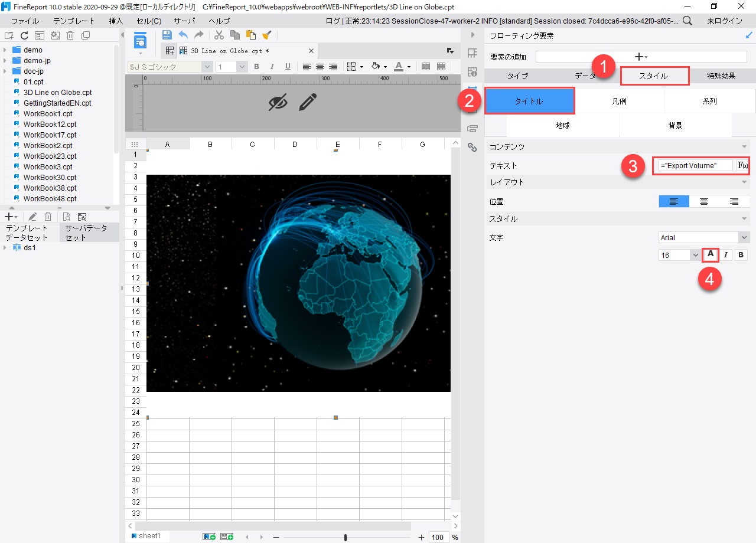This screenshot has width=756, height=543.
Task: Toggle bold B for title font style
Action: [x=742, y=255]
